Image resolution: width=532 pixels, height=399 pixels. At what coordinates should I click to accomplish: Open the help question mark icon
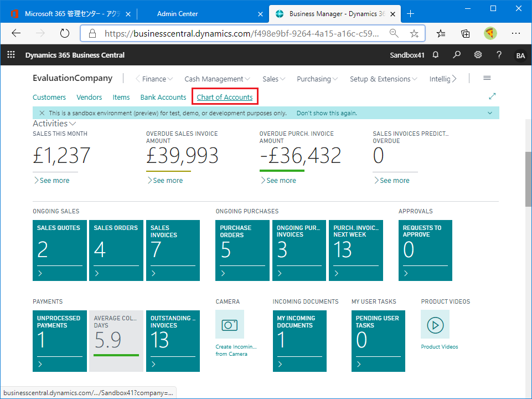[499, 55]
